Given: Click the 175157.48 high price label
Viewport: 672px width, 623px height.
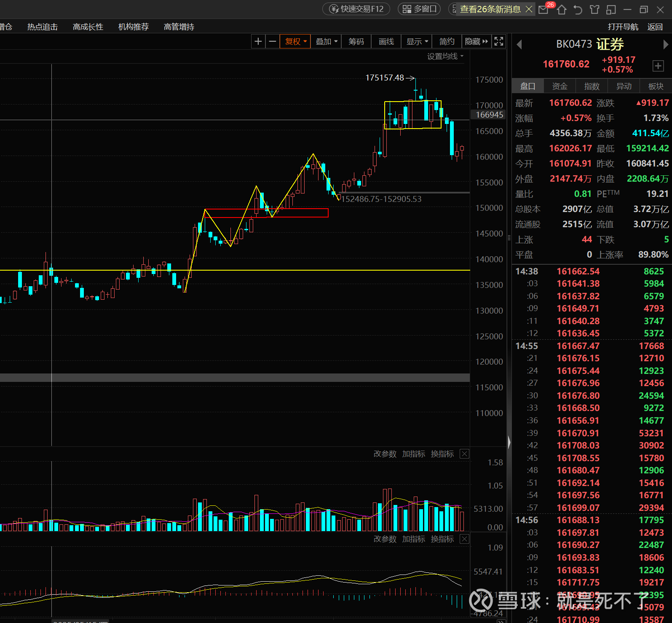Looking at the screenshot, I should click(385, 78).
